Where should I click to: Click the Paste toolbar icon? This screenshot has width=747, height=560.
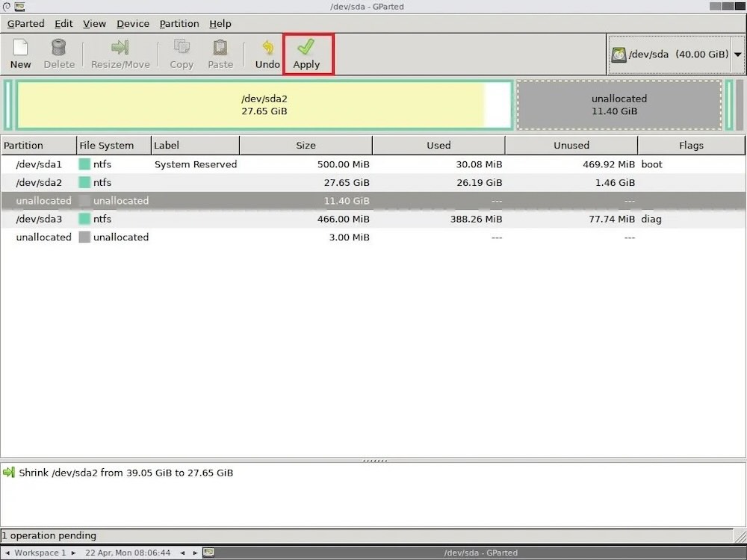point(220,48)
